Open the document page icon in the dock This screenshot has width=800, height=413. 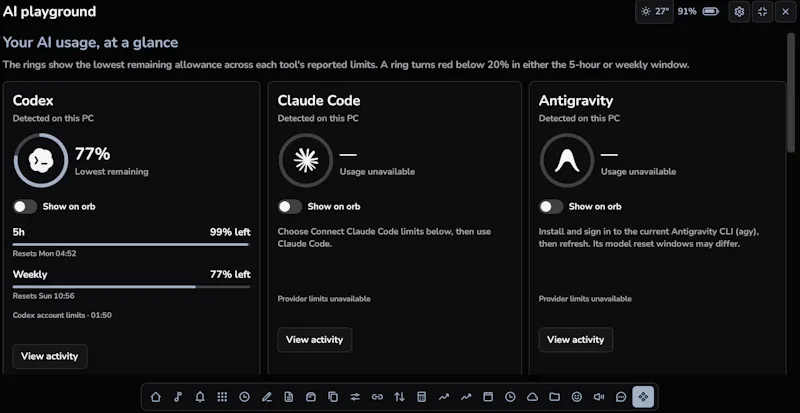point(289,397)
